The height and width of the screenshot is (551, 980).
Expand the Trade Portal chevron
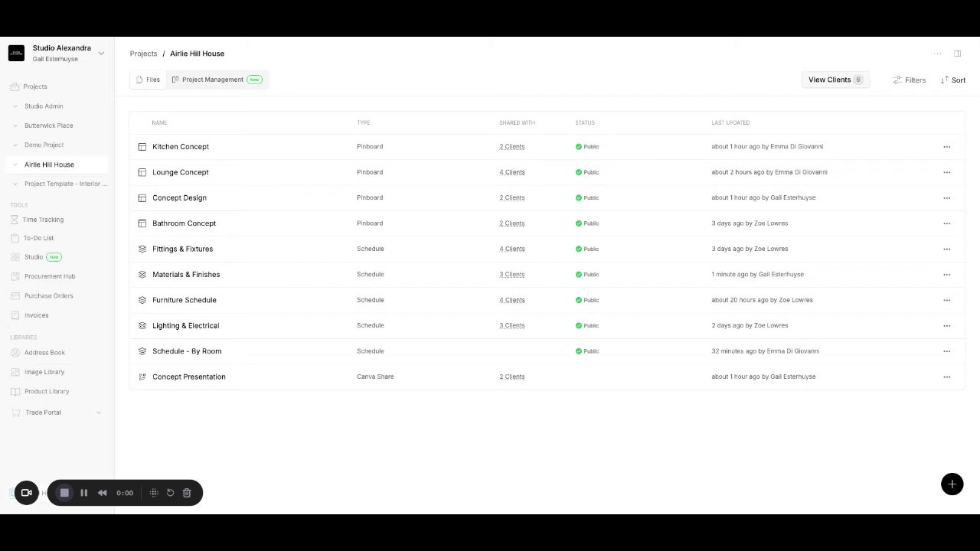pos(98,412)
